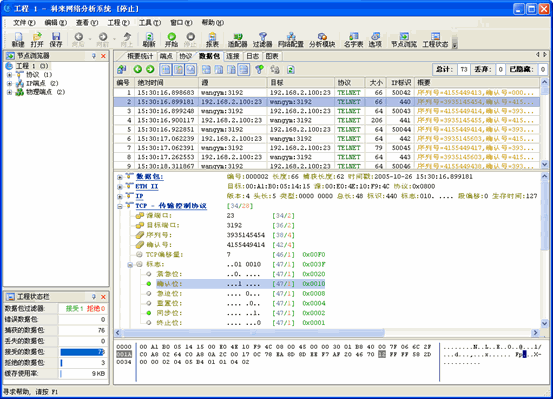The height and width of the screenshot is (399, 553).
Task: Switch to the 连接 tab
Action: (233, 56)
